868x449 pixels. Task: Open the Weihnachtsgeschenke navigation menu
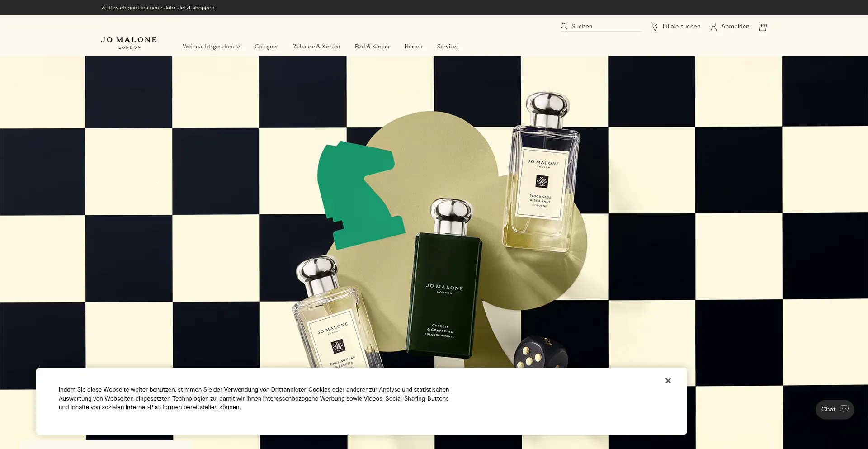click(211, 46)
